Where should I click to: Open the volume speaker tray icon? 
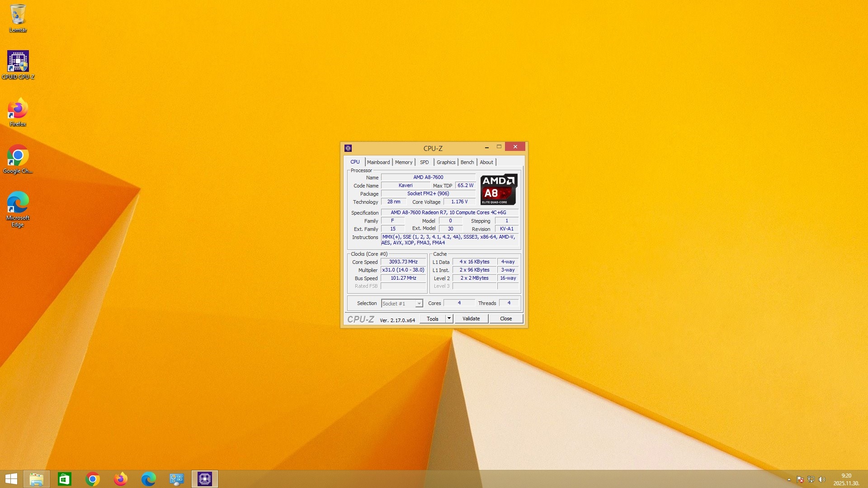click(x=822, y=479)
